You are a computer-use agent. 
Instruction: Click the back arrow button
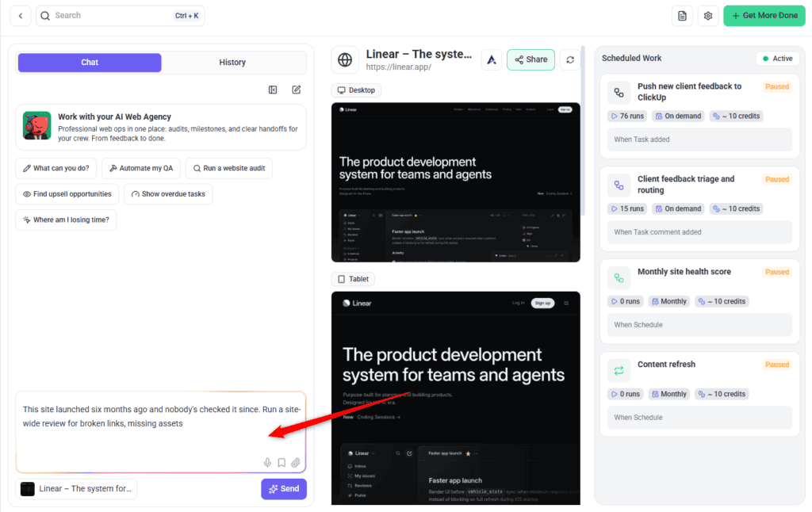coord(21,16)
